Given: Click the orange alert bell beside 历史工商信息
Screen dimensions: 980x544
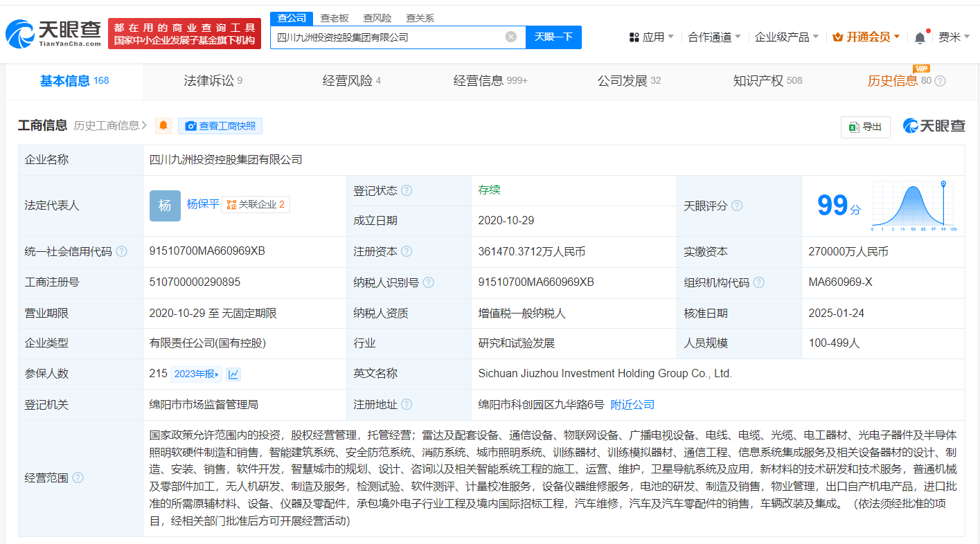Looking at the screenshot, I should click(x=163, y=126).
